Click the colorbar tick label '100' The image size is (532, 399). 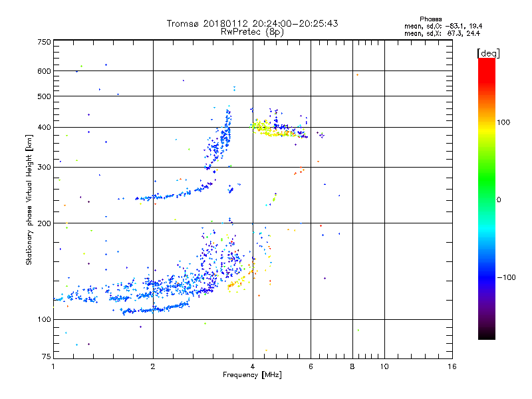click(x=503, y=122)
